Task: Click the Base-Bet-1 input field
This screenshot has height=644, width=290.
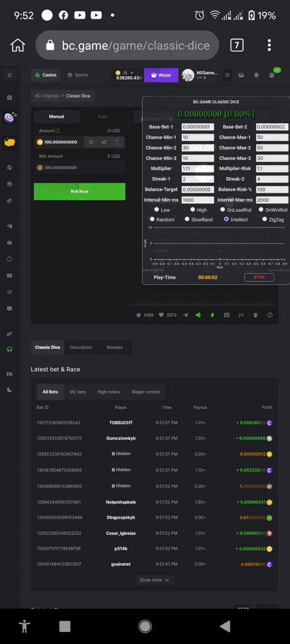Action: pos(198,127)
